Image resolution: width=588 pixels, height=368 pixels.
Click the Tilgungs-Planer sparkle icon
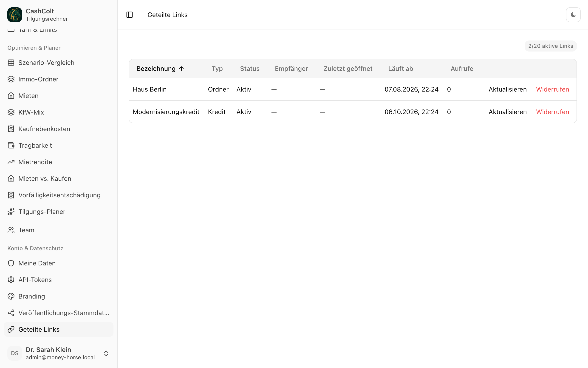pyautogui.click(x=11, y=212)
